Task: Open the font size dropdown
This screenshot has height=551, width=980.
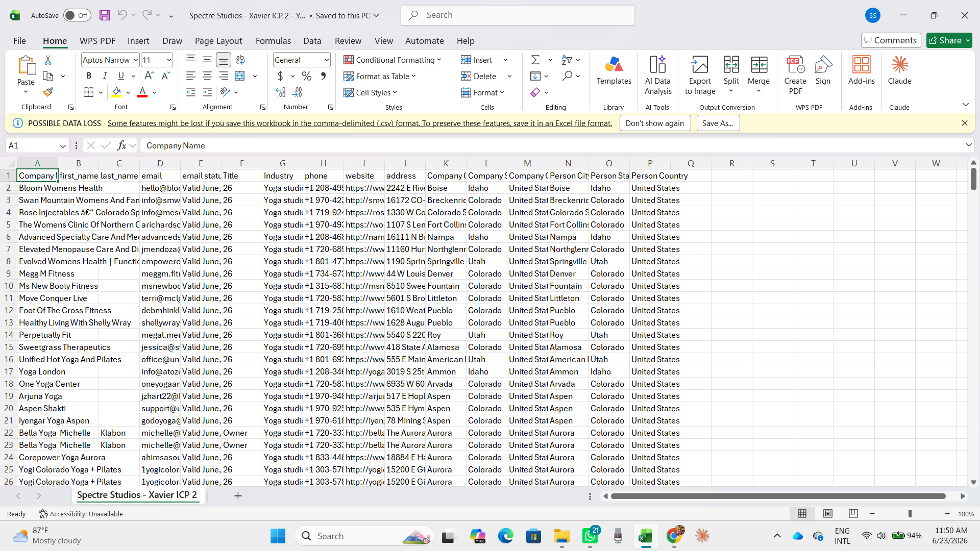Action: pos(169,60)
